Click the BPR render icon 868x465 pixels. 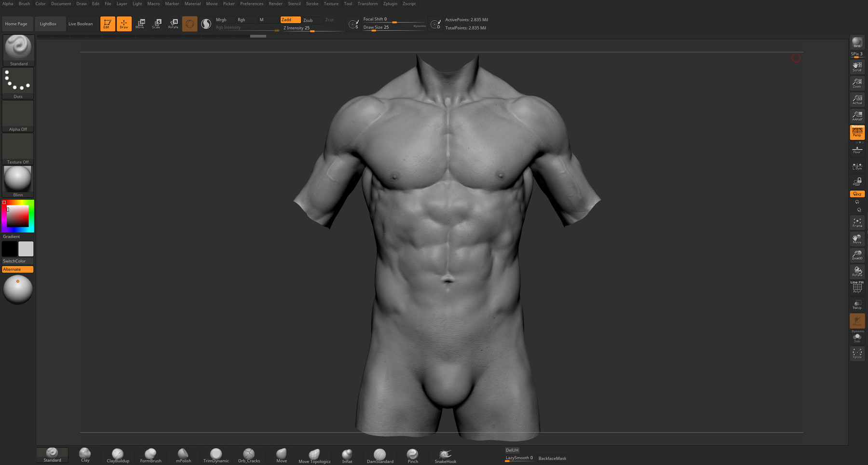coord(857,42)
